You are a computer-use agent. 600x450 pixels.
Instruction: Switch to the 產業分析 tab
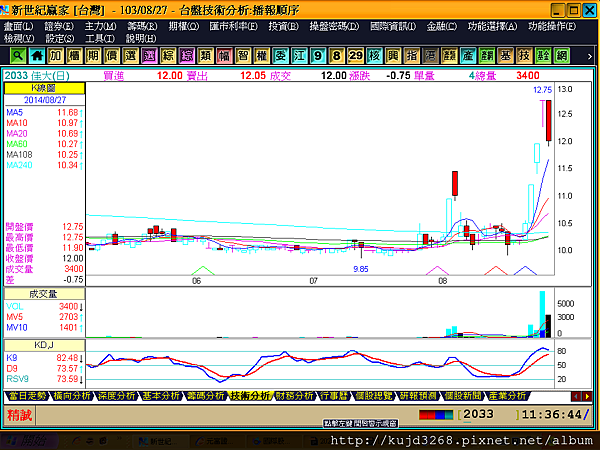(507, 396)
